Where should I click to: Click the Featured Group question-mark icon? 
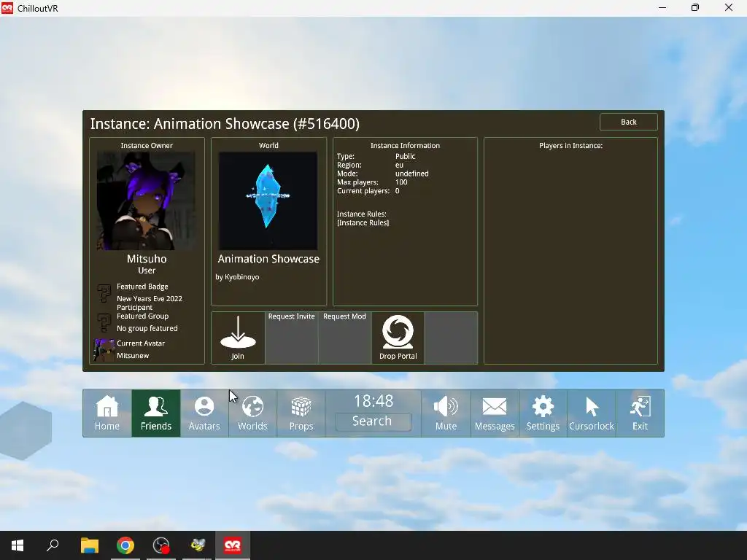tap(104, 322)
